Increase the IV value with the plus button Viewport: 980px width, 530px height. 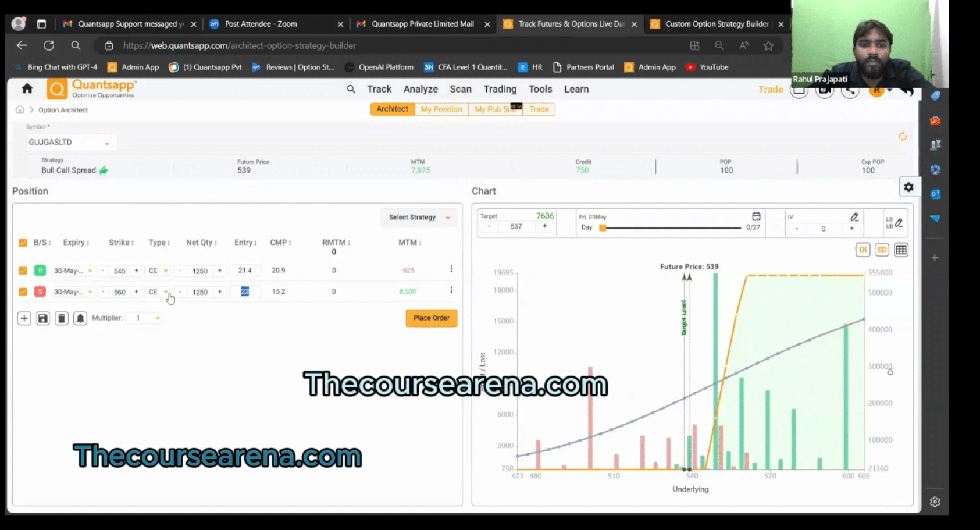pos(851,229)
